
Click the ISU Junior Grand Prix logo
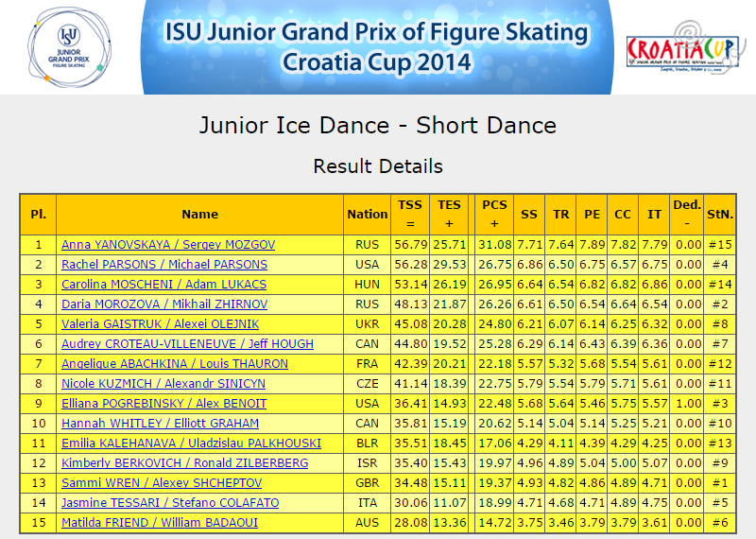[x=69, y=46]
